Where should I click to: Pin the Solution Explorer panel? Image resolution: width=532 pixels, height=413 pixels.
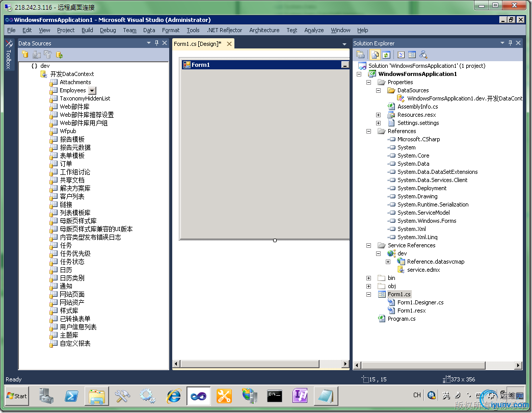point(510,43)
